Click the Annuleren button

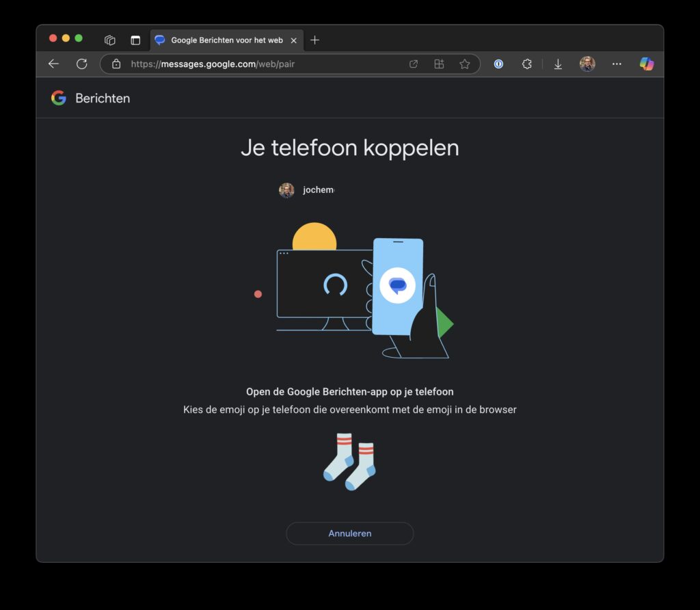(350, 533)
